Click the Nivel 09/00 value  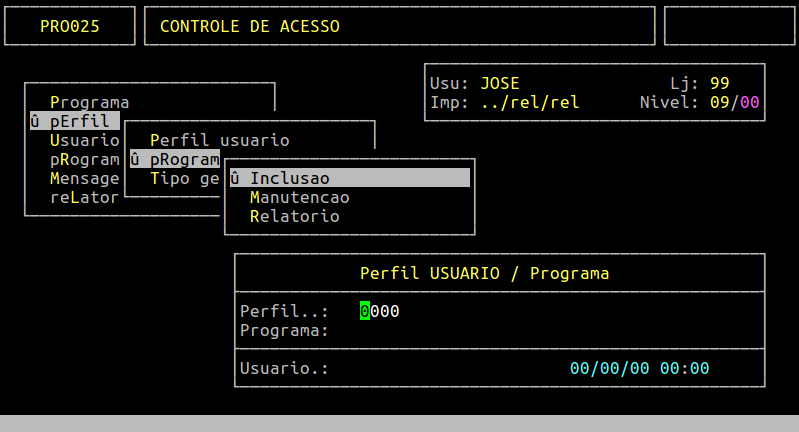734,102
